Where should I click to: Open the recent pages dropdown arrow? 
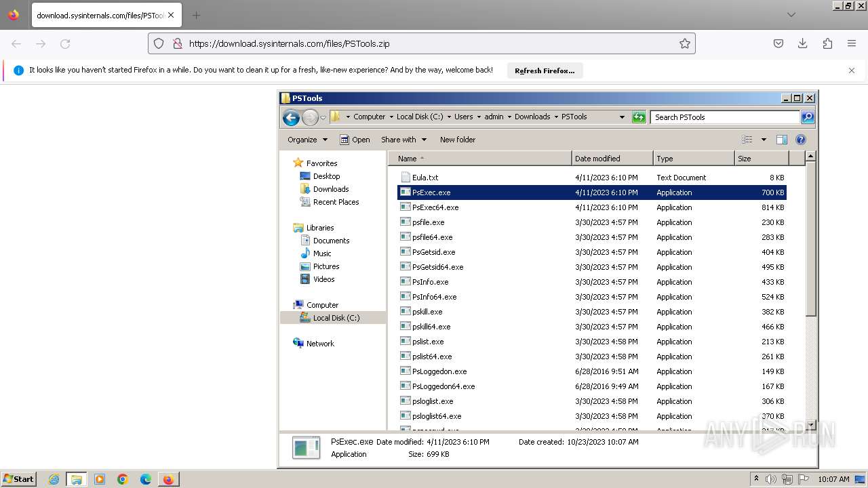point(323,117)
